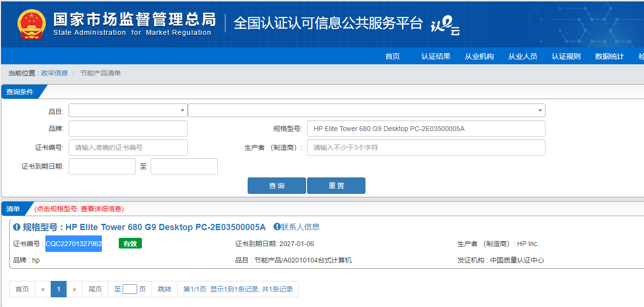Image resolution: width=644 pixels, height=307 pixels.
Task: Expand the first 品目 dropdown
Action: coord(128,110)
